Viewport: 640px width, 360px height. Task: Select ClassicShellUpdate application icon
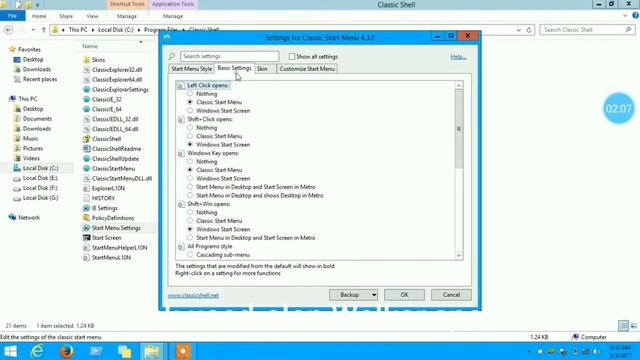click(86, 158)
